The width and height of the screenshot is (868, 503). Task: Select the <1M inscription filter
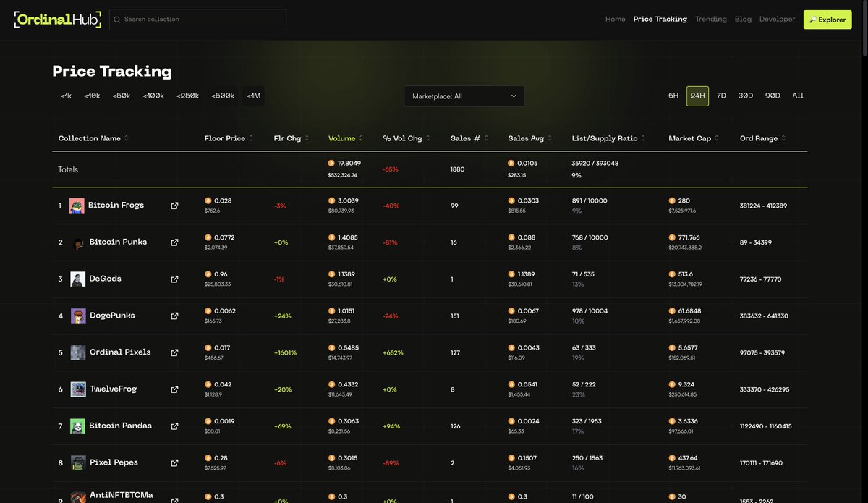coord(253,96)
